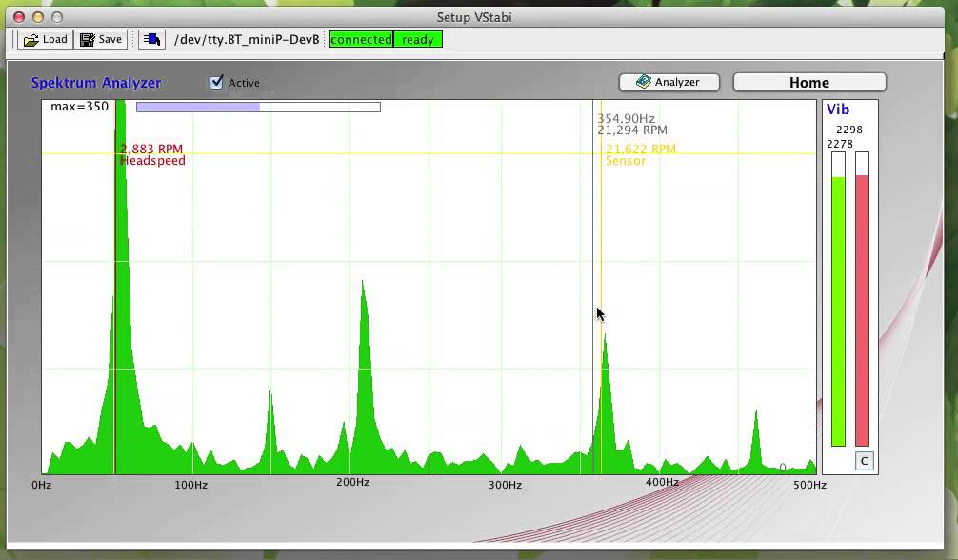Open the Analyzer button
This screenshot has width=958, height=560.
point(669,82)
